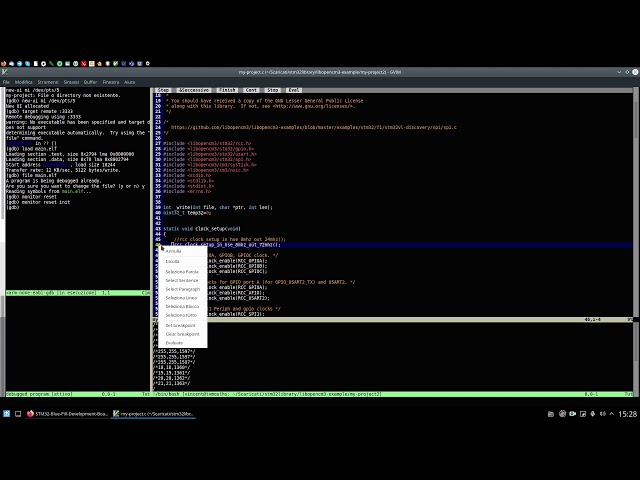Open the File menu in GVIM
The image size is (640, 480).
6,82
